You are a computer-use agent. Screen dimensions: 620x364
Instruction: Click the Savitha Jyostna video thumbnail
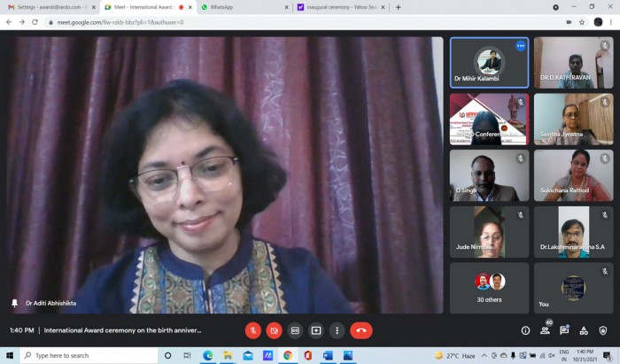tap(573, 119)
